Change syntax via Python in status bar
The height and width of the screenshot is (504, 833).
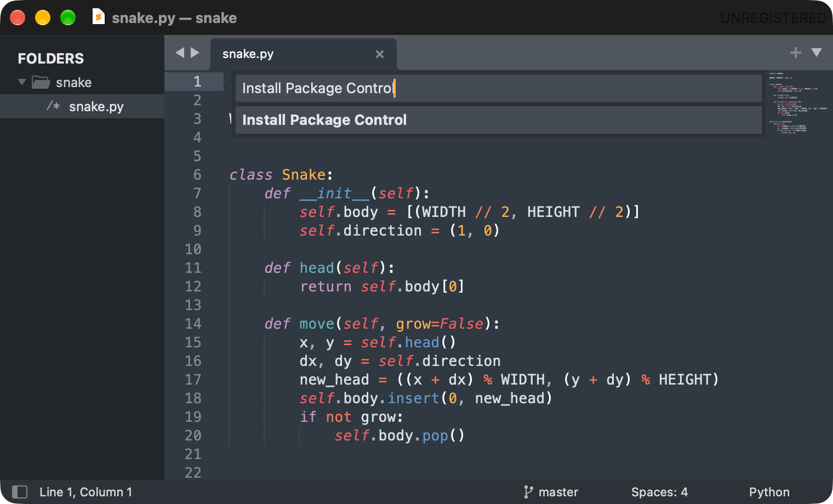[x=769, y=492]
